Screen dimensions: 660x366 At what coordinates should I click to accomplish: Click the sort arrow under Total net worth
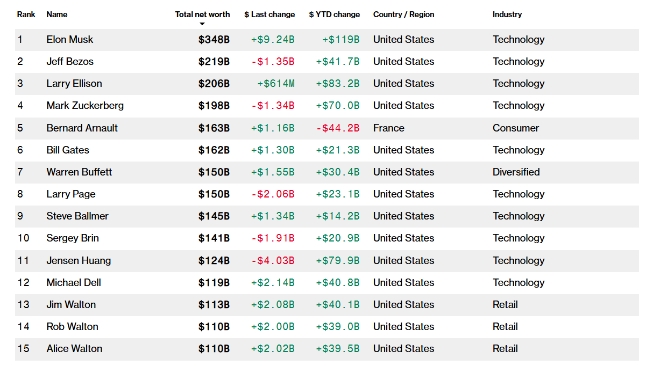(202, 24)
